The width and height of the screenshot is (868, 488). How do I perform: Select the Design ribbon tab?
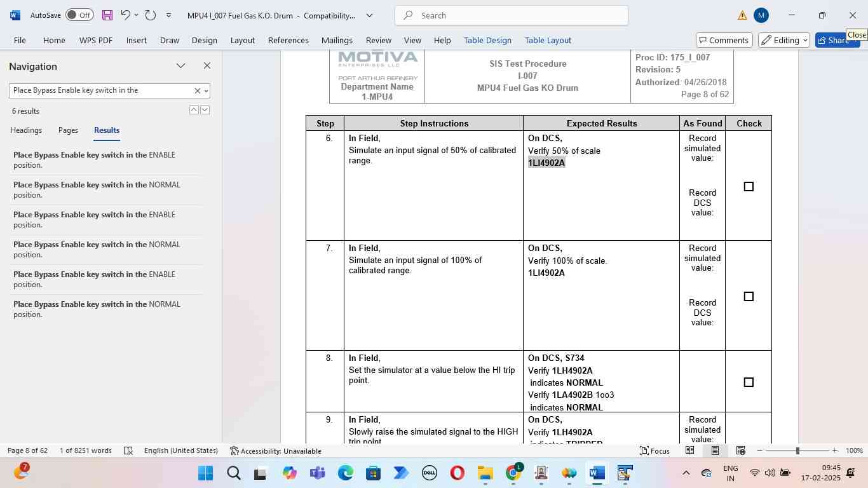[204, 40]
